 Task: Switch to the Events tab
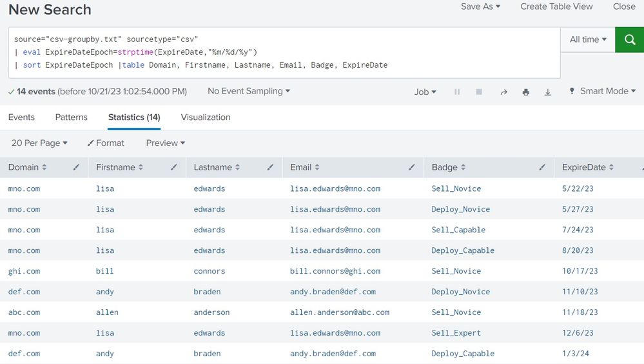tap(21, 117)
